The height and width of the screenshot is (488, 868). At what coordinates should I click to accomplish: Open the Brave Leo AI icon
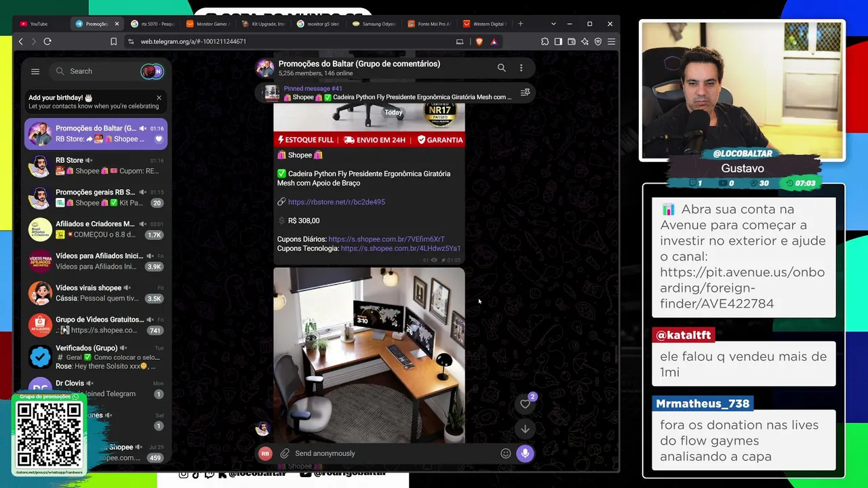585,41
